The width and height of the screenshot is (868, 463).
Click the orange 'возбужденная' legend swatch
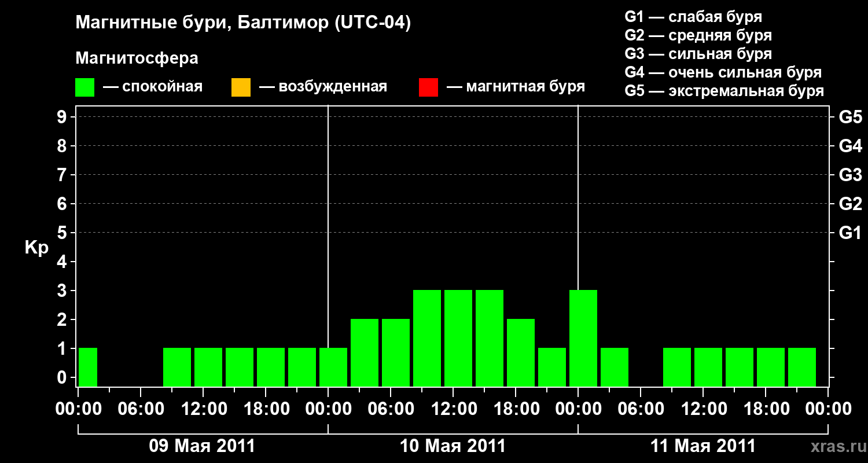tap(241, 87)
